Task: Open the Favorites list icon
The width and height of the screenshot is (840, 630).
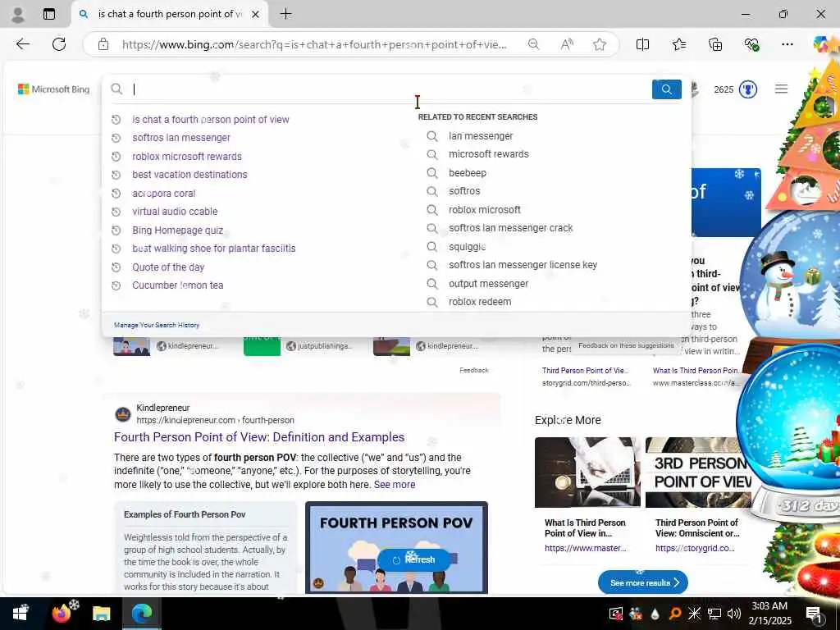Action: [679, 44]
